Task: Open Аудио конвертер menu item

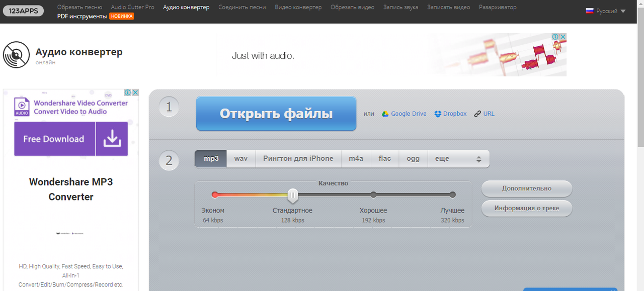Action: pos(186,7)
